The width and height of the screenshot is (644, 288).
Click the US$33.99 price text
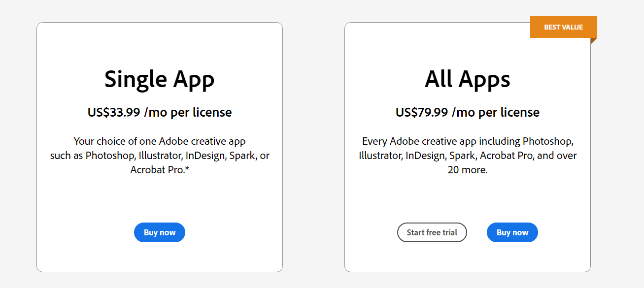coord(114,112)
